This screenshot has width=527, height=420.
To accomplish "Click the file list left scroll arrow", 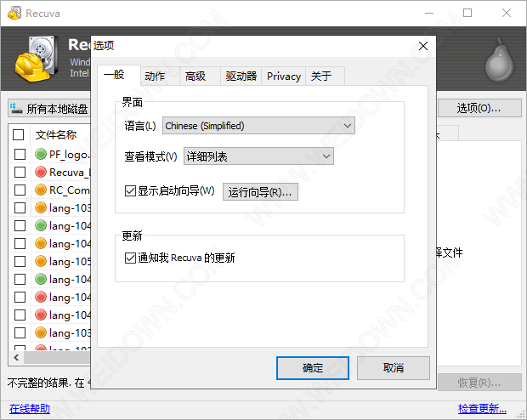I will (x=16, y=357).
